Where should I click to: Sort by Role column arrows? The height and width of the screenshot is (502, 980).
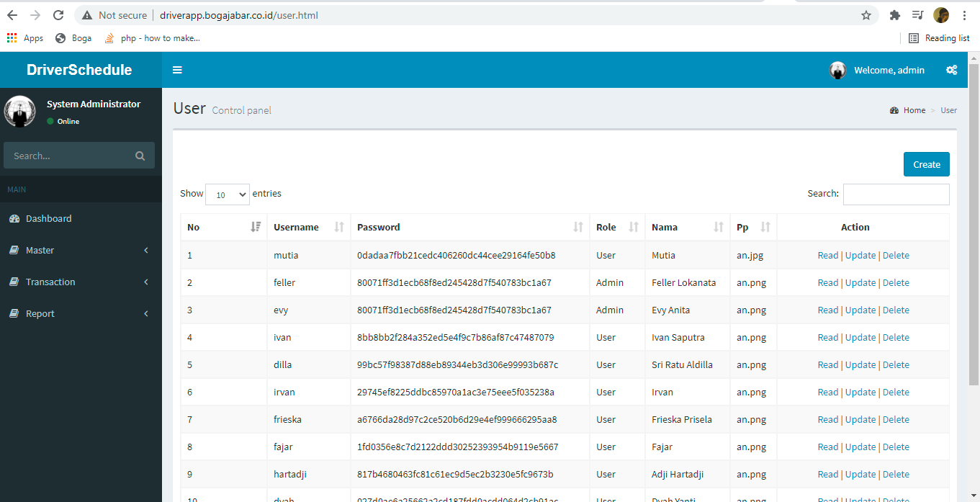tap(634, 227)
